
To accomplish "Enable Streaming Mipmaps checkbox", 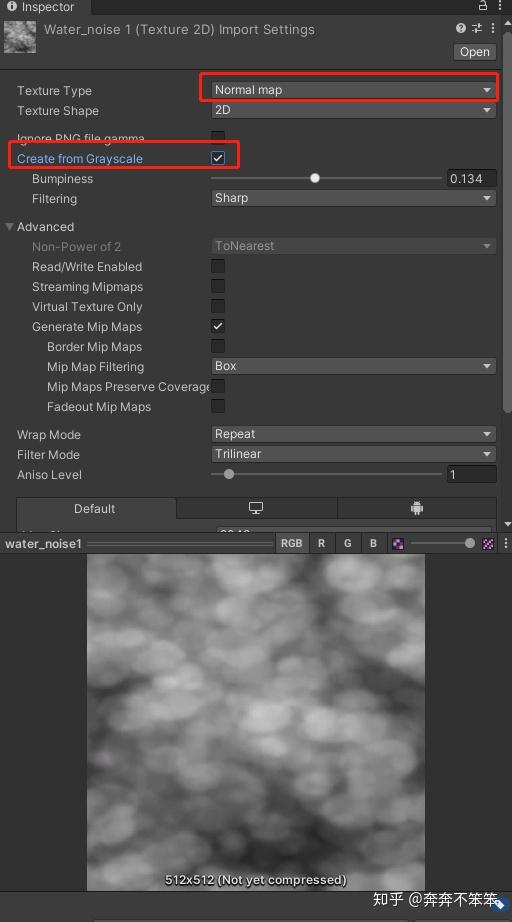I will click(218, 286).
